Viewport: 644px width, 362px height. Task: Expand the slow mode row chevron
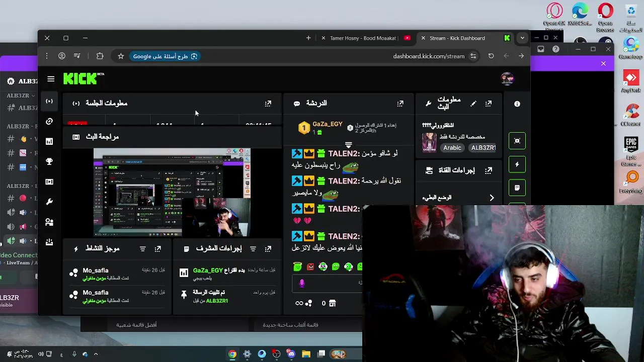point(492,198)
